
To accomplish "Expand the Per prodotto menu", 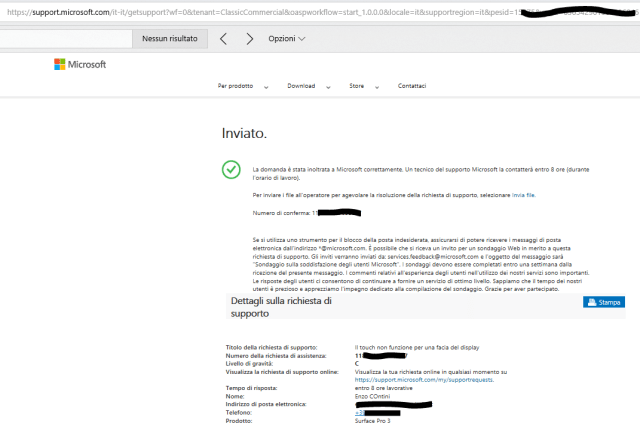I will 236,86.
